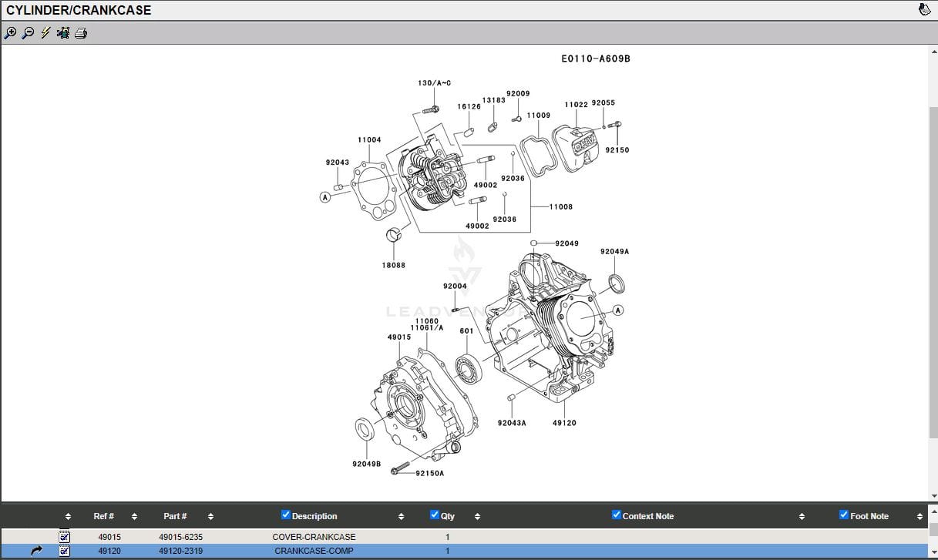Toggle the Foot Note column checkbox
Viewport: 938px width, 560px height.
click(x=844, y=515)
